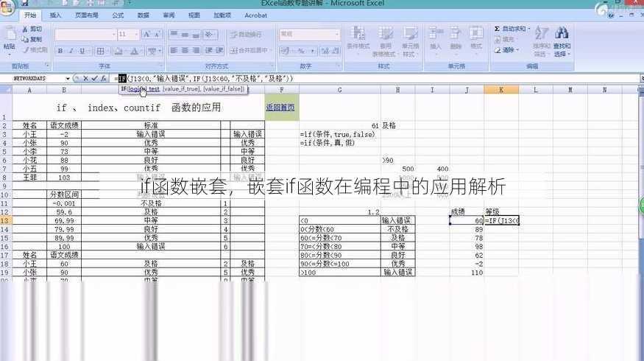
Task: Open the Page Layout (页面布局) tab
Action: pyautogui.click(x=86, y=15)
